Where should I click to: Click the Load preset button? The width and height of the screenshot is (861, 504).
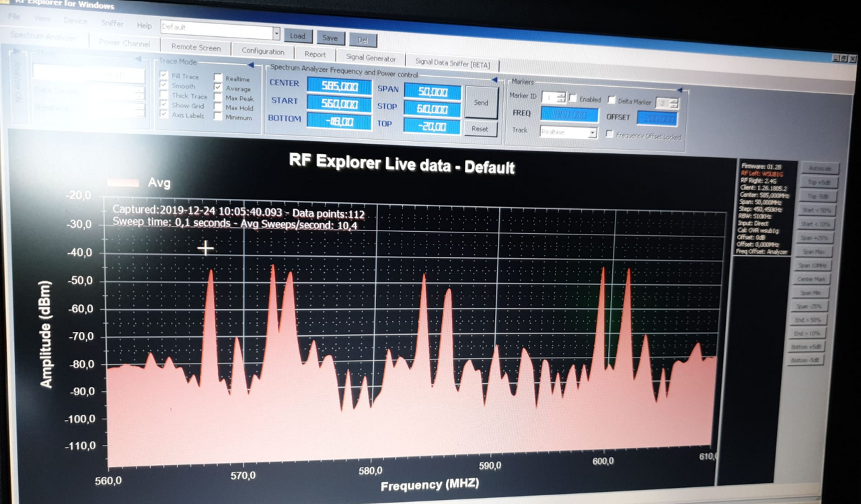[298, 36]
